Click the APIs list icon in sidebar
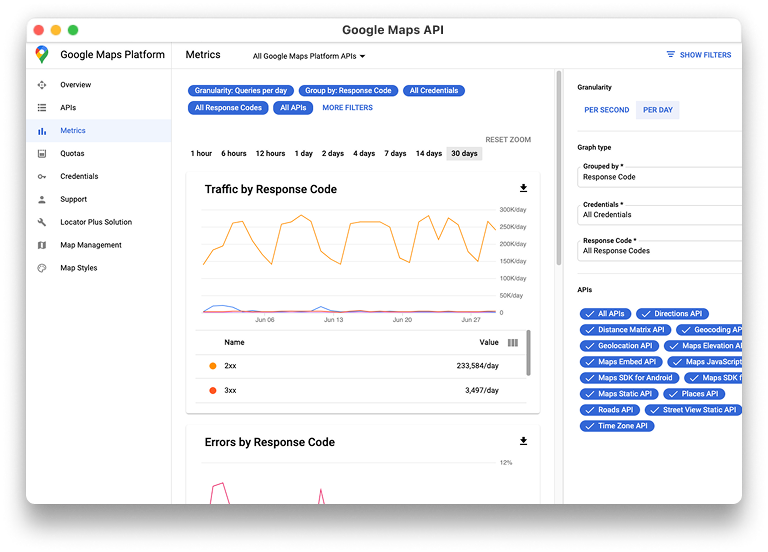 pyautogui.click(x=42, y=107)
